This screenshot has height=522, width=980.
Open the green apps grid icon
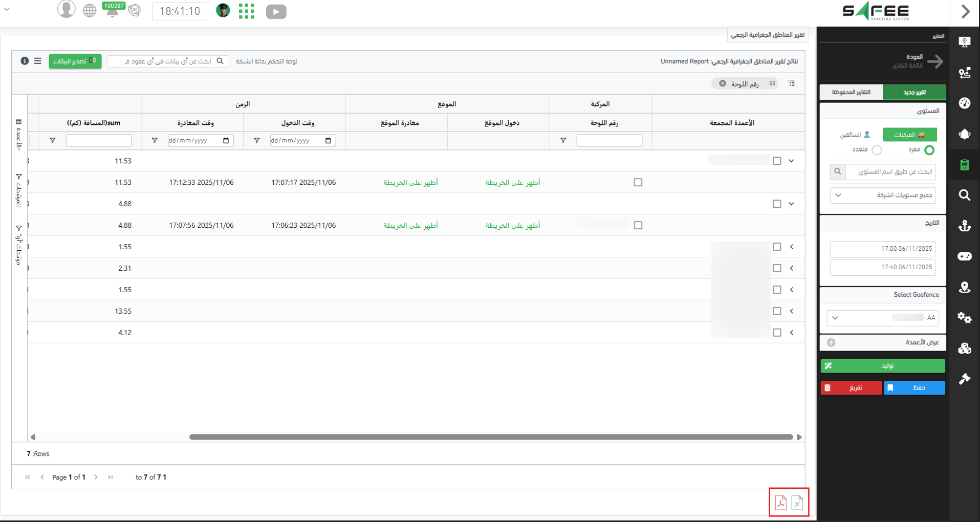tap(247, 11)
